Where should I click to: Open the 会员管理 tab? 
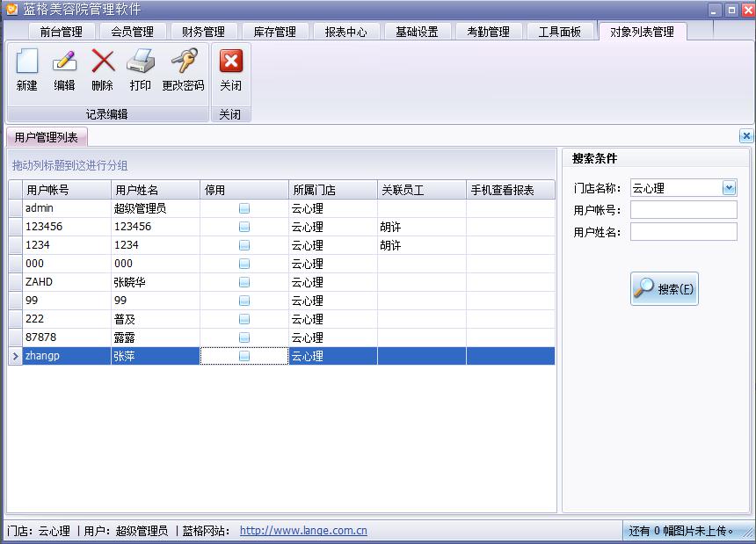[132, 32]
